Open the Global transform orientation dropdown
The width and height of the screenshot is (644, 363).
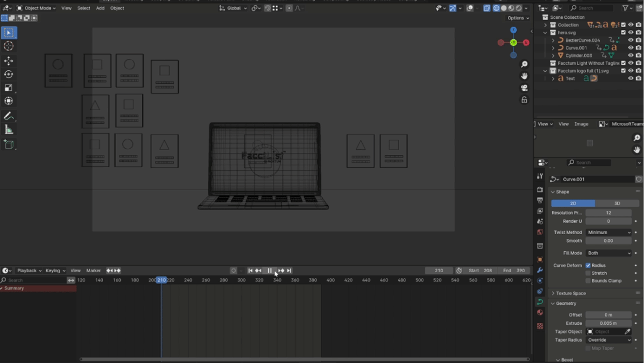(233, 8)
